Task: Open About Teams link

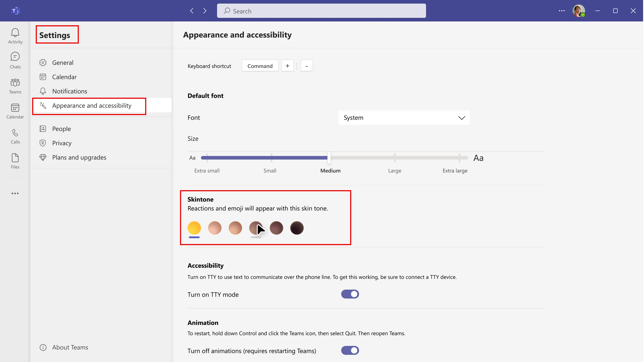Action: click(x=70, y=347)
